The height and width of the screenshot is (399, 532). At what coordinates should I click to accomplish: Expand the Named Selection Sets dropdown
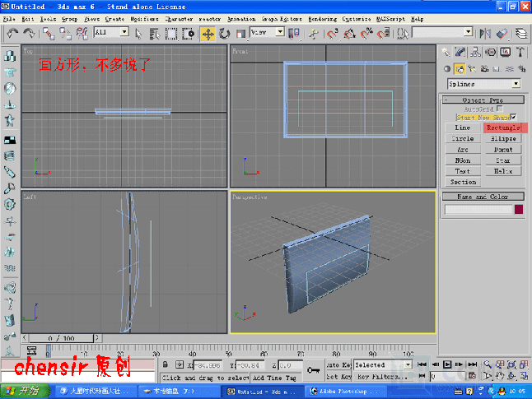pos(469,32)
